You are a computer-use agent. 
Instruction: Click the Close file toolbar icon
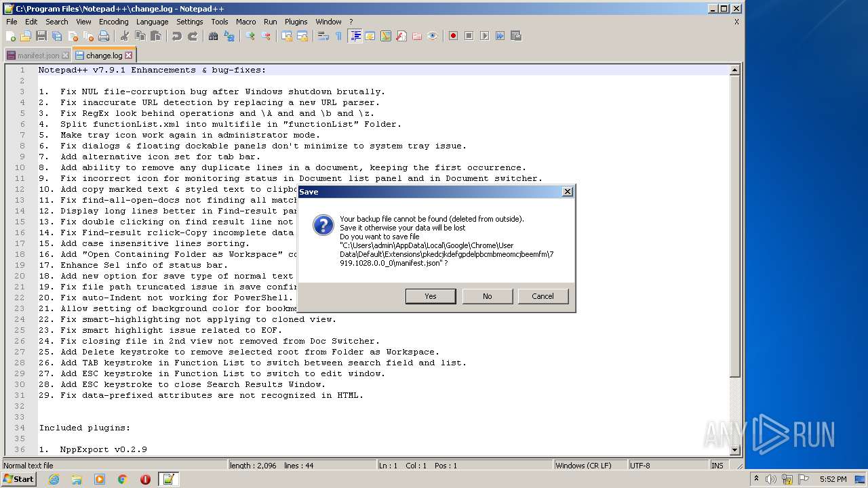73,36
